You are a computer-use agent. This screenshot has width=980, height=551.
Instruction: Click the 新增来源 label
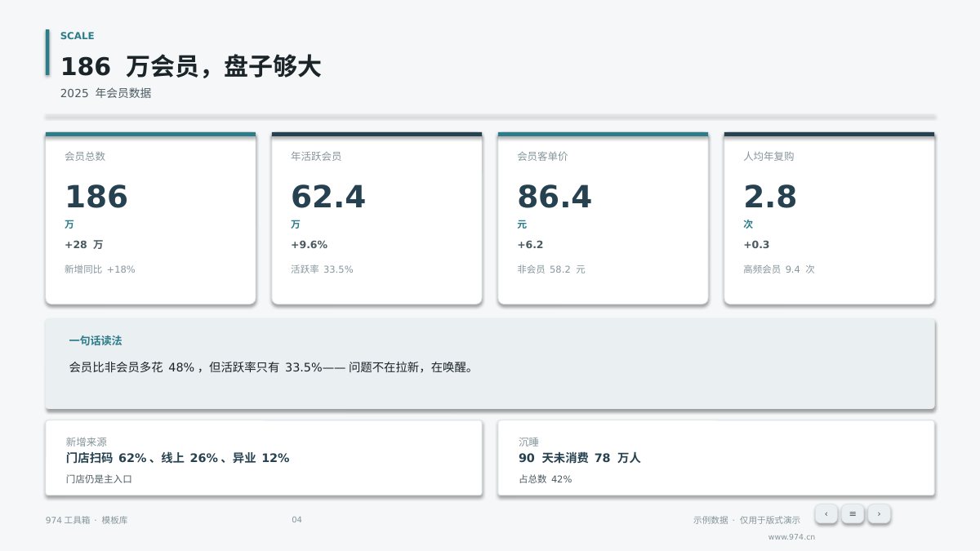(87, 442)
